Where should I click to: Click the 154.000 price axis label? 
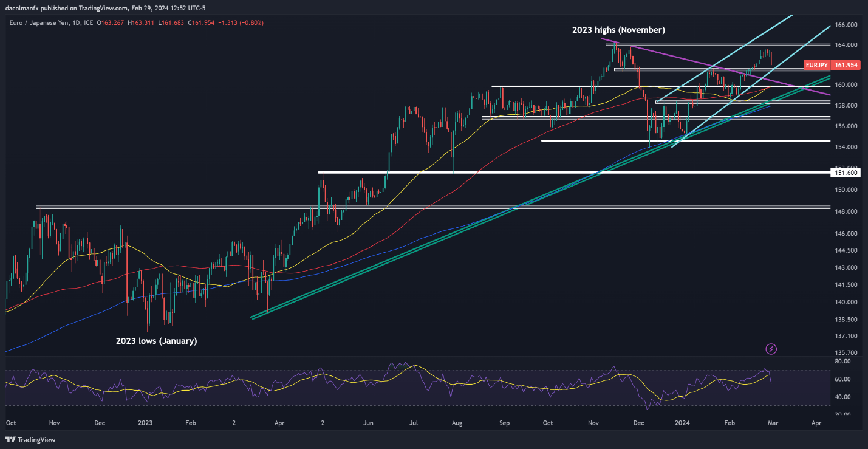(x=846, y=147)
